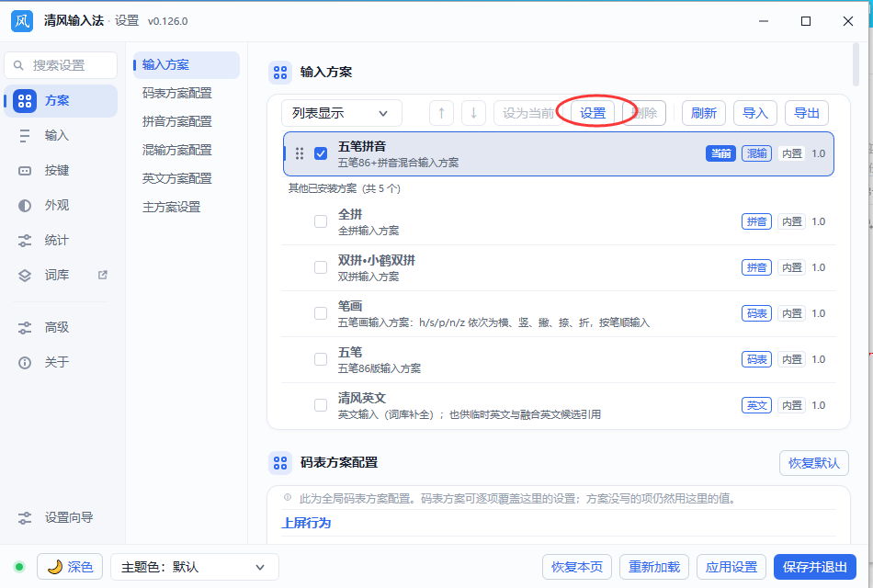Jump to 拼音方案配置 sub-navigation item

187,122
